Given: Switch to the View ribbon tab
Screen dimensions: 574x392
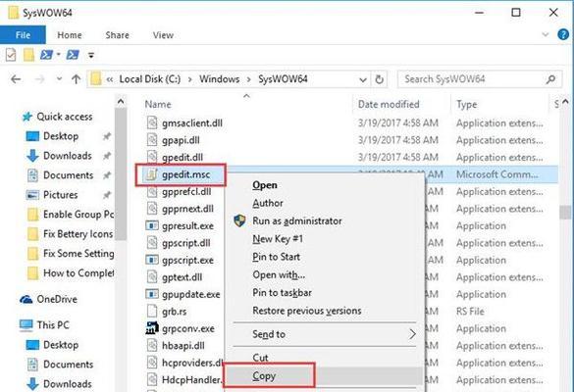Looking at the screenshot, I should (x=163, y=35).
